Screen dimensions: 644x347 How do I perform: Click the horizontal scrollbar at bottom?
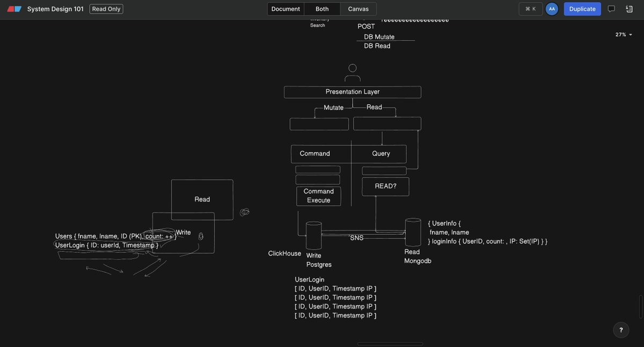click(390, 344)
